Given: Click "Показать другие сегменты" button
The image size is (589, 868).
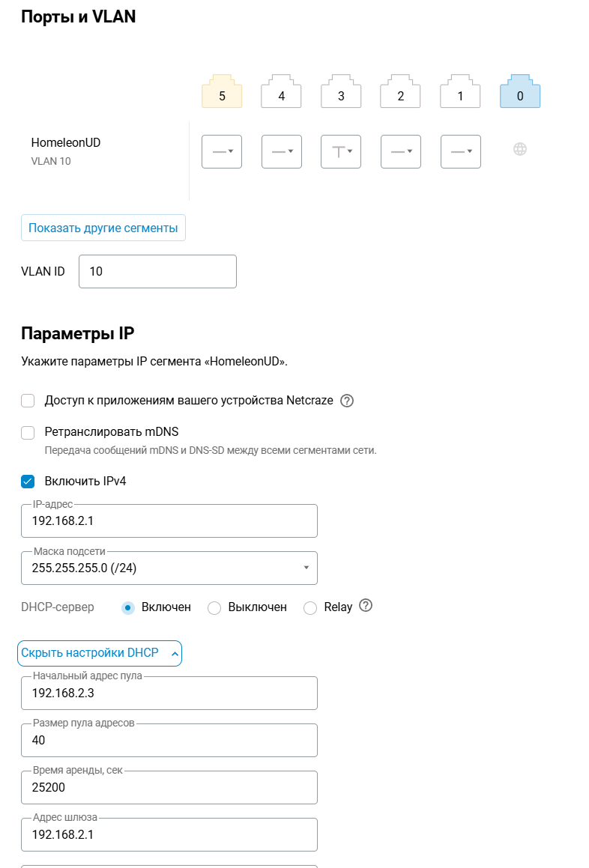Looking at the screenshot, I should point(103,228).
